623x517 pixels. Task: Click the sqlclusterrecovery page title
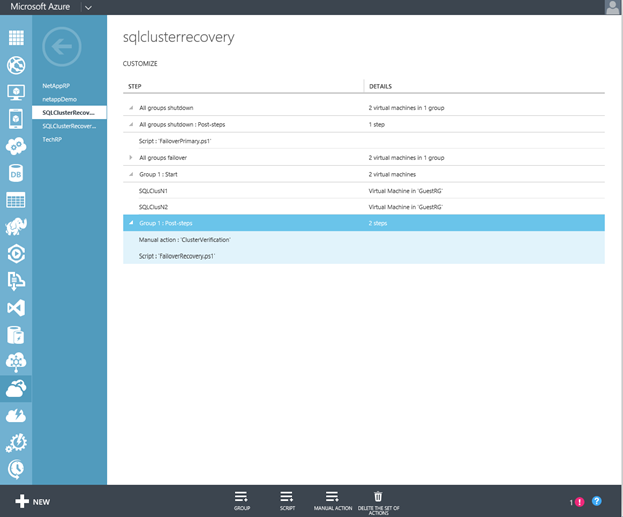pos(178,37)
